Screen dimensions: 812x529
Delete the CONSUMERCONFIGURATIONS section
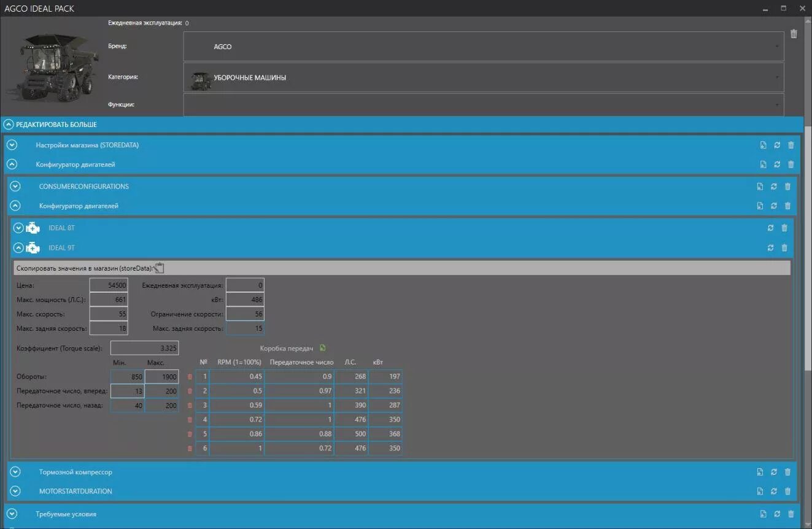(787, 187)
